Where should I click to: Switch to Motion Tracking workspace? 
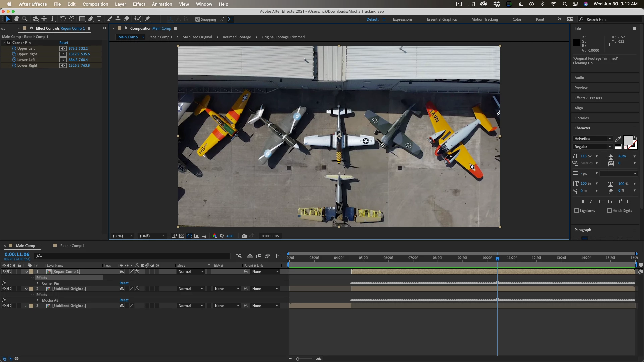[485, 19]
